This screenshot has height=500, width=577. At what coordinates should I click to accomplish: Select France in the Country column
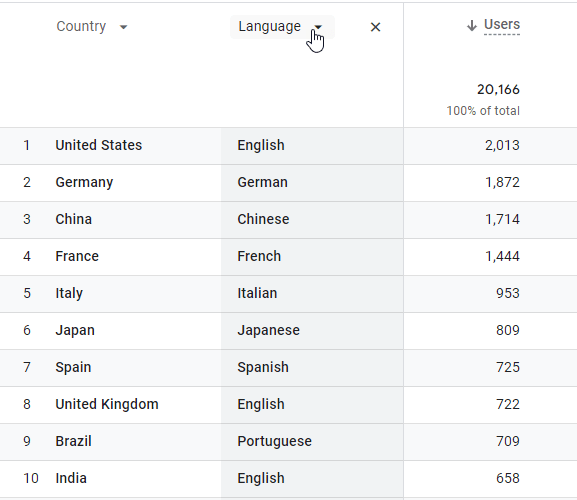pyautogui.click(x=77, y=256)
